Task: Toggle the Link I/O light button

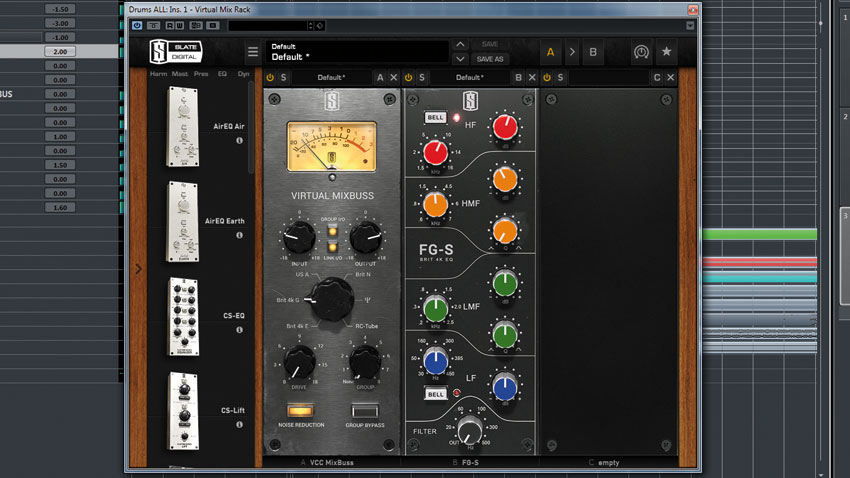Action: coord(332,247)
